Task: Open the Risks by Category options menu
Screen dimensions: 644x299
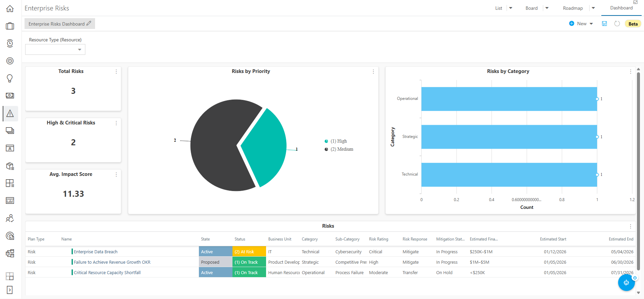Action: pos(631,72)
